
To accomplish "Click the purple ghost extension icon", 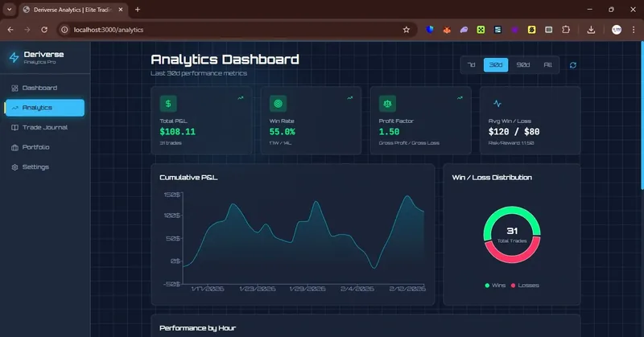I will [x=464, y=30].
